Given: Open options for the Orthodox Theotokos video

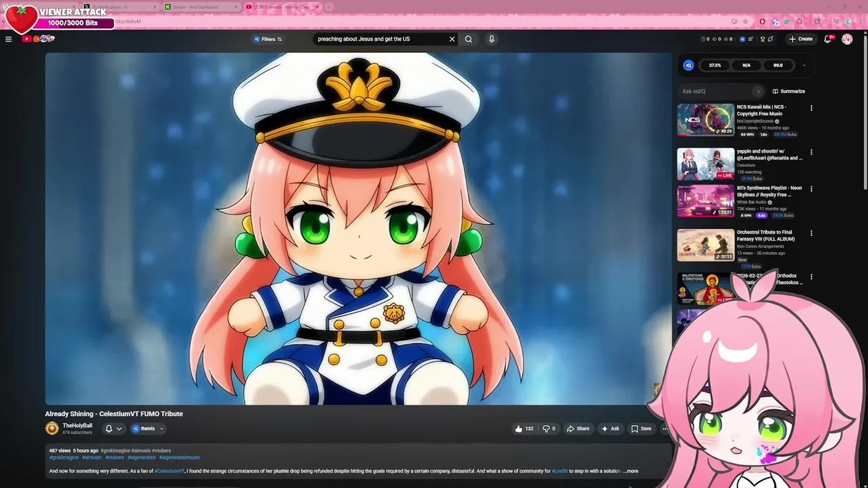Looking at the screenshot, I should [x=811, y=277].
